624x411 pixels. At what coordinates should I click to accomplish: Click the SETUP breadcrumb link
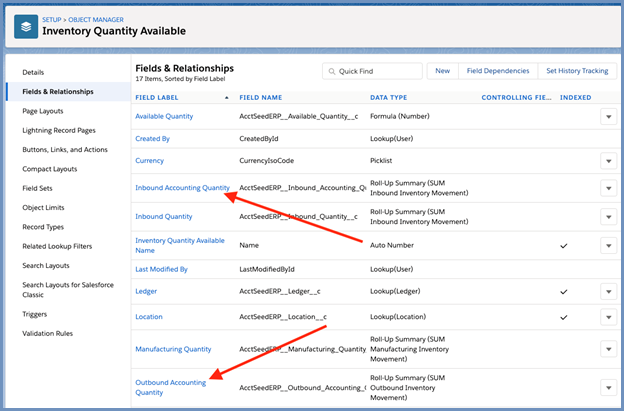point(52,19)
